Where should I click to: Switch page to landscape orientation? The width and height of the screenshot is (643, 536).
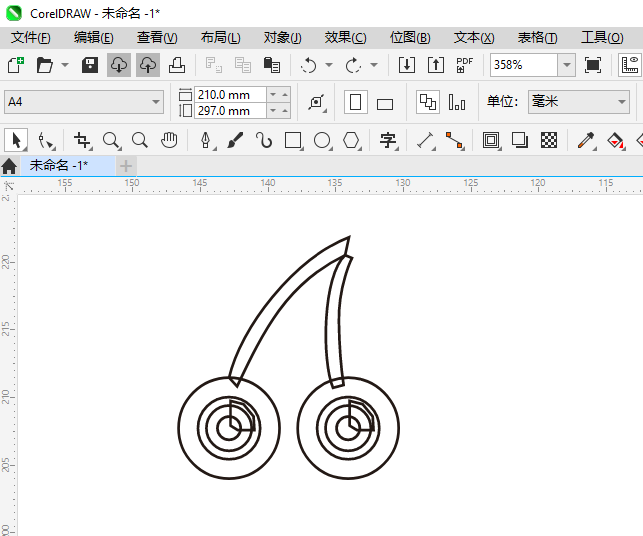(384, 102)
